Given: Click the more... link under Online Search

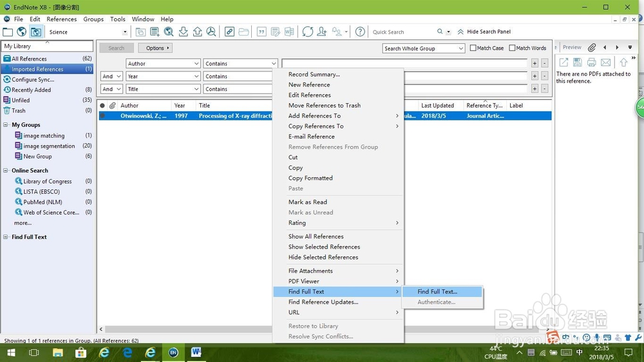Looking at the screenshot, I should point(23,223).
